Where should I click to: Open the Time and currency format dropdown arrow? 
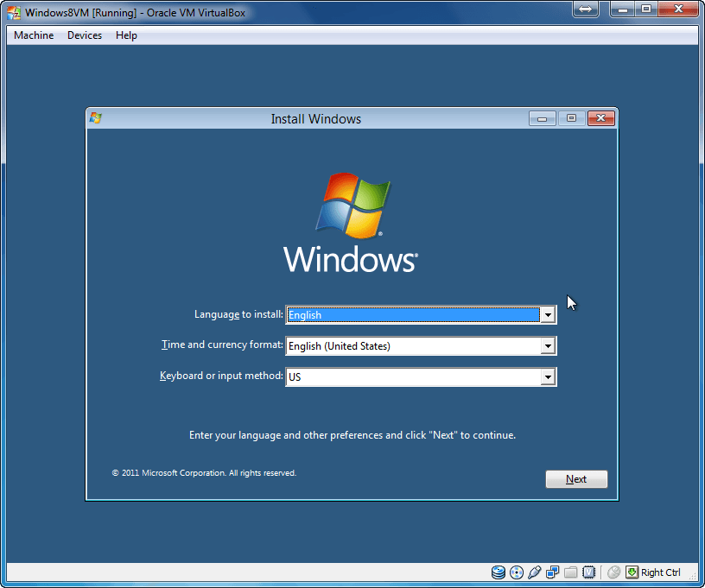click(548, 346)
